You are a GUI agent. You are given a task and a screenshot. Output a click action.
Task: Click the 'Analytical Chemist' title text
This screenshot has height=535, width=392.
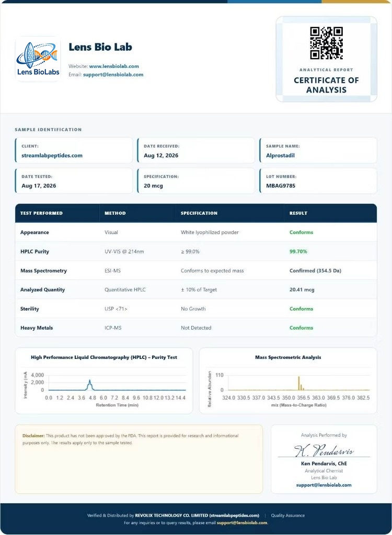pyautogui.click(x=324, y=471)
